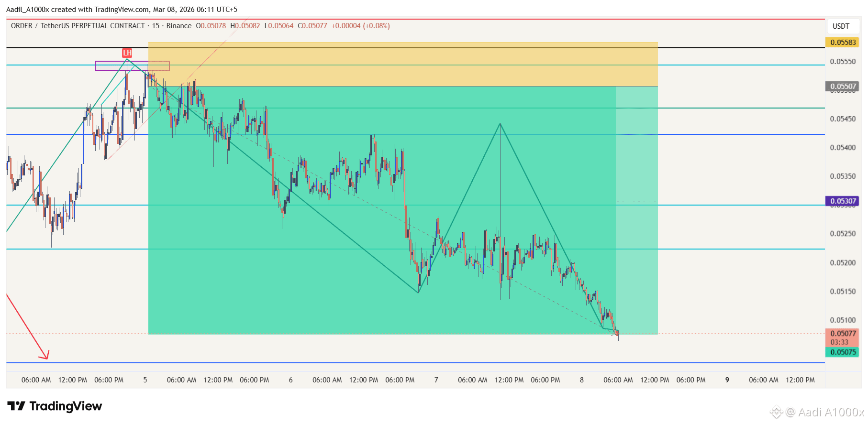Click the ORDER / TetherUS PERPETUAL CONTRACT title

click(x=78, y=26)
